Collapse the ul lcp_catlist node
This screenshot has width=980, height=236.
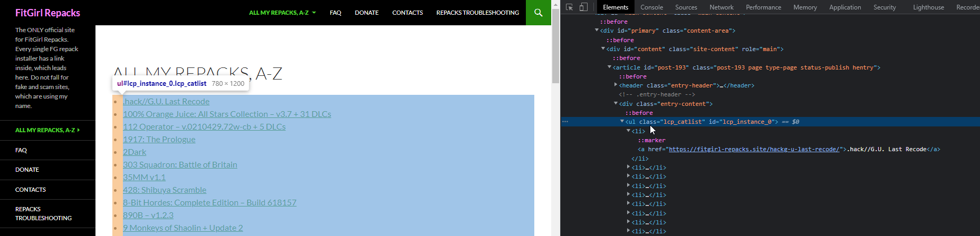coord(622,122)
